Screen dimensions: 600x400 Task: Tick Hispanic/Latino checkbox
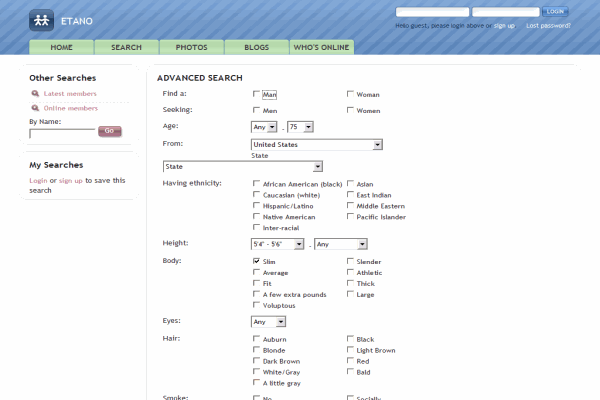click(x=256, y=206)
